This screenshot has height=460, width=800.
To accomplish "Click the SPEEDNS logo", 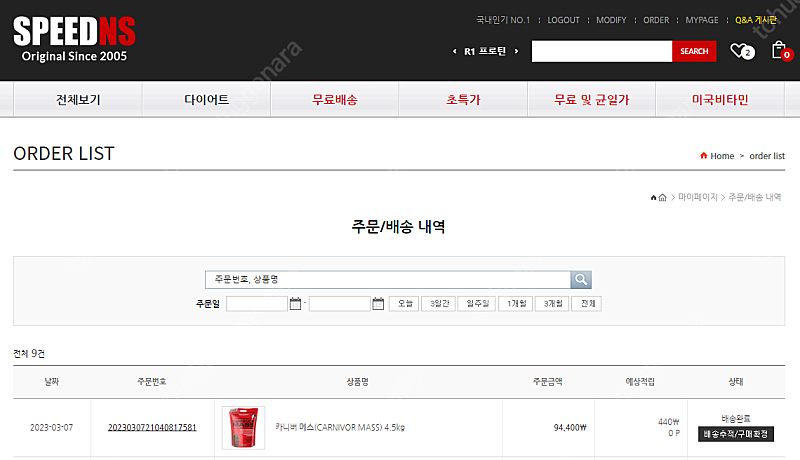I will (x=74, y=39).
